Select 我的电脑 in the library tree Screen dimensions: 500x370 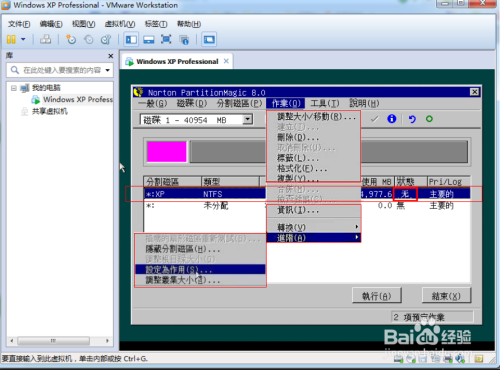(x=46, y=88)
